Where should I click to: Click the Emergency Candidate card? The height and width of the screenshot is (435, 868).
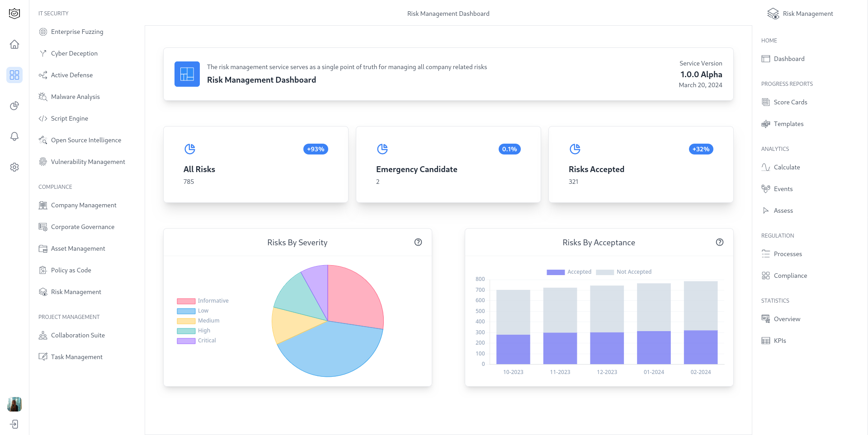(x=448, y=164)
